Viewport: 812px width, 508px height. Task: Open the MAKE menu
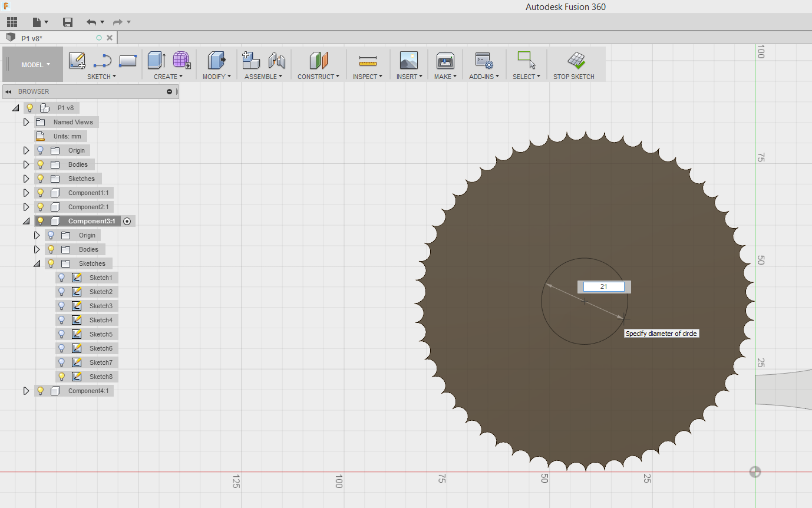(x=445, y=77)
